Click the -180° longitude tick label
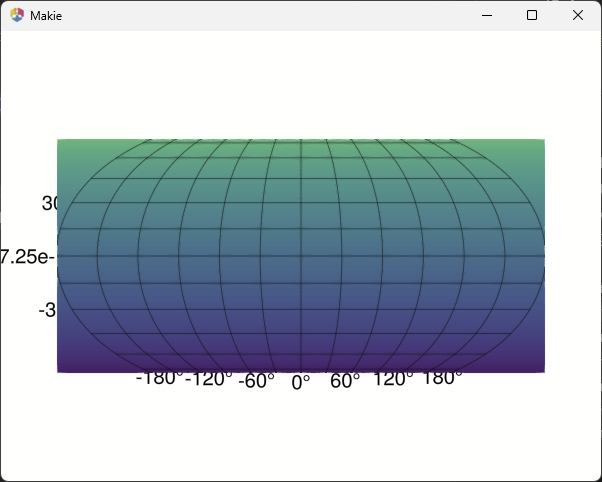The width and height of the screenshot is (602, 482). coord(160,379)
